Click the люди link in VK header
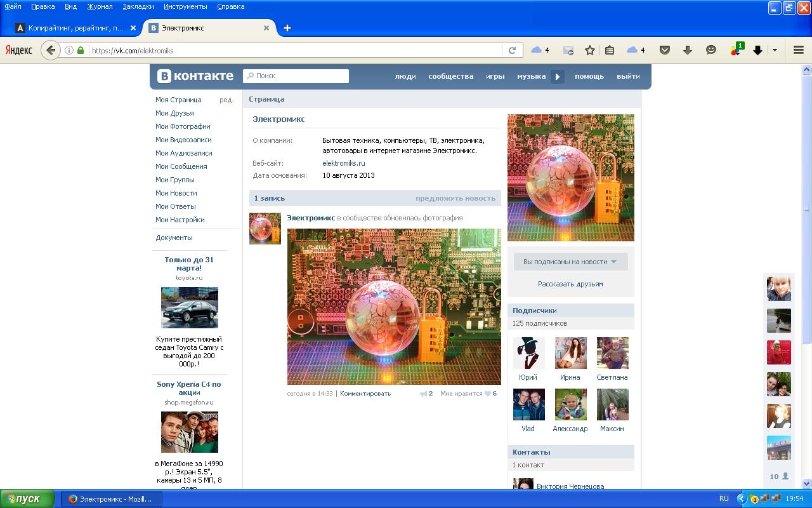Viewport: 812px width, 508px height. click(405, 76)
